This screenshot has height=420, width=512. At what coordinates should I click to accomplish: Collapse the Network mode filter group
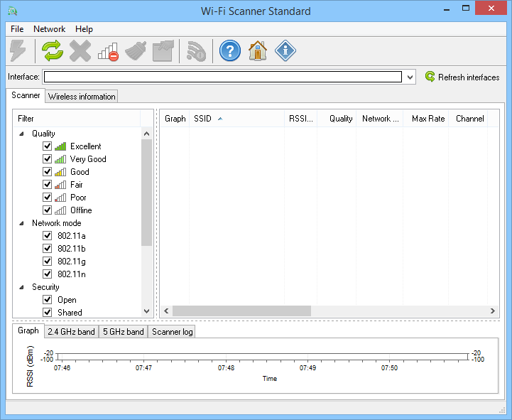(x=22, y=223)
